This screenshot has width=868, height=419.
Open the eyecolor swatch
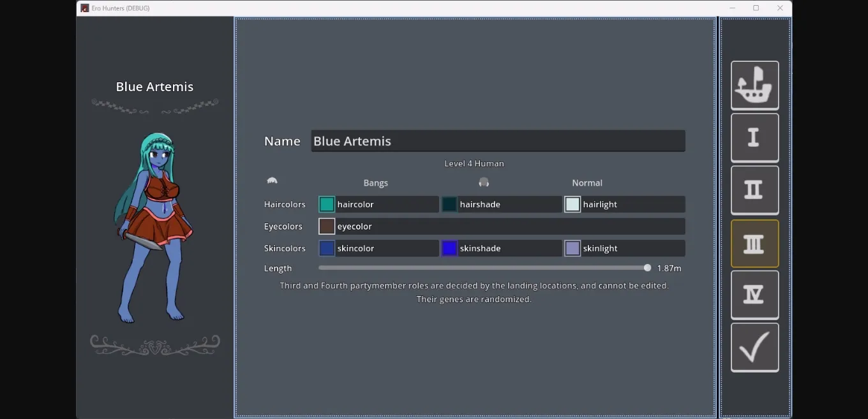pyautogui.click(x=327, y=226)
